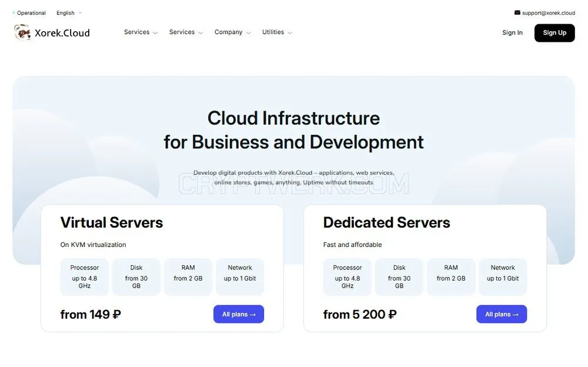
Task: Select Disk tile in Dedicated Servers card
Action: click(x=399, y=276)
